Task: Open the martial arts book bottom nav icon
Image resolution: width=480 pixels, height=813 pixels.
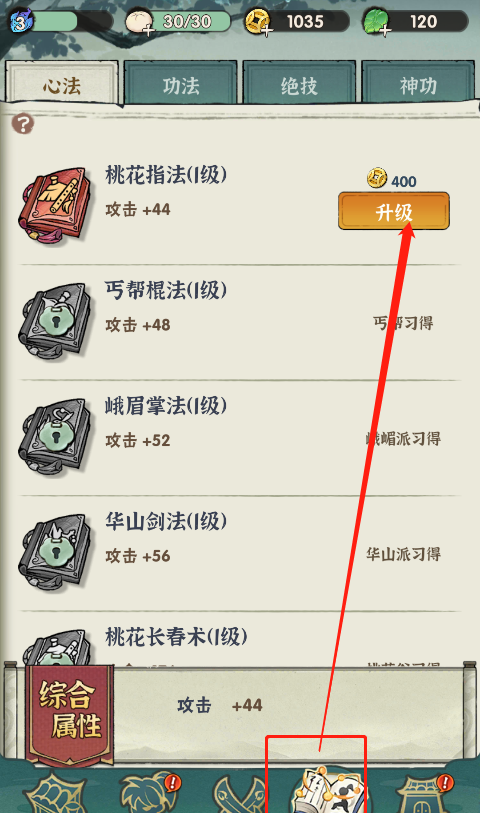Action: click(x=328, y=791)
